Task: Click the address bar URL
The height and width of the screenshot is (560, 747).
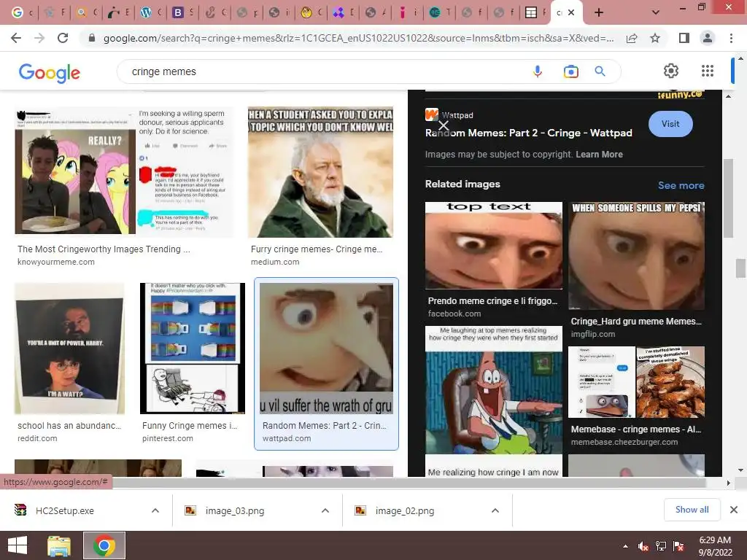Action: [x=358, y=38]
